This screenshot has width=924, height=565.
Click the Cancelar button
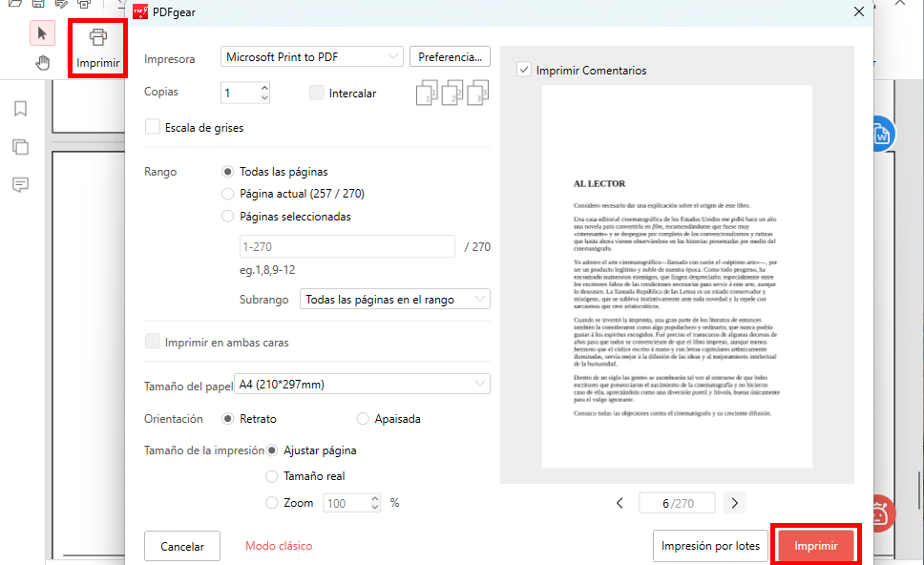click(x=181, y=546)
